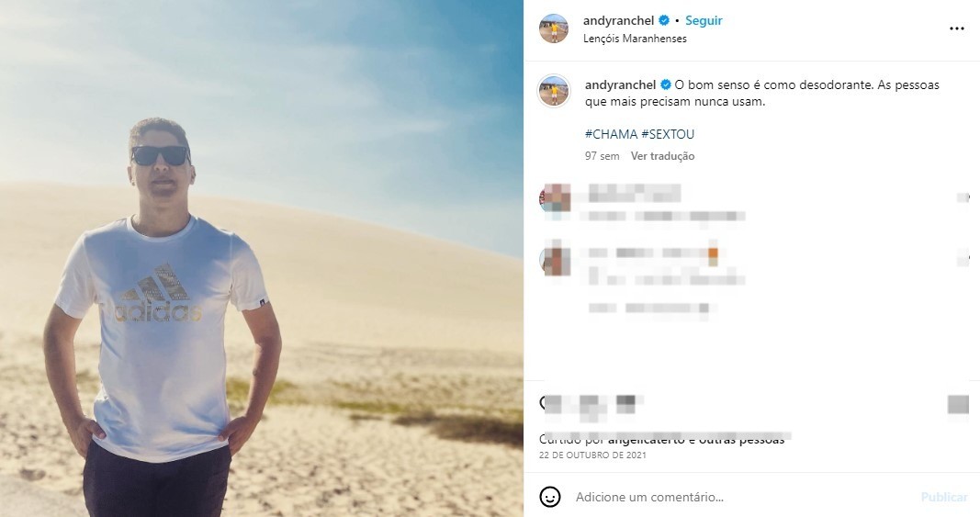This screenshot has height=517, width=980.
Task: Click the Publicar button
Action: 944,497
